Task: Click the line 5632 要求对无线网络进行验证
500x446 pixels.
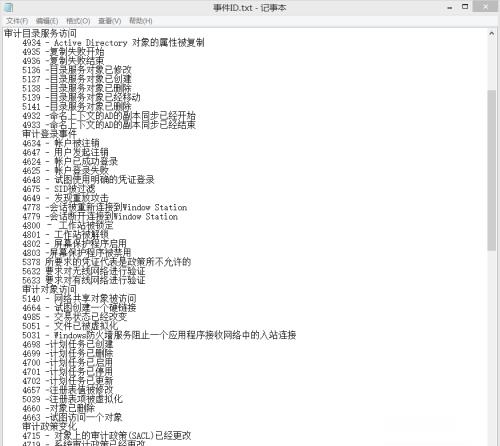Action: pyautogui.click(x=84, y=272)
